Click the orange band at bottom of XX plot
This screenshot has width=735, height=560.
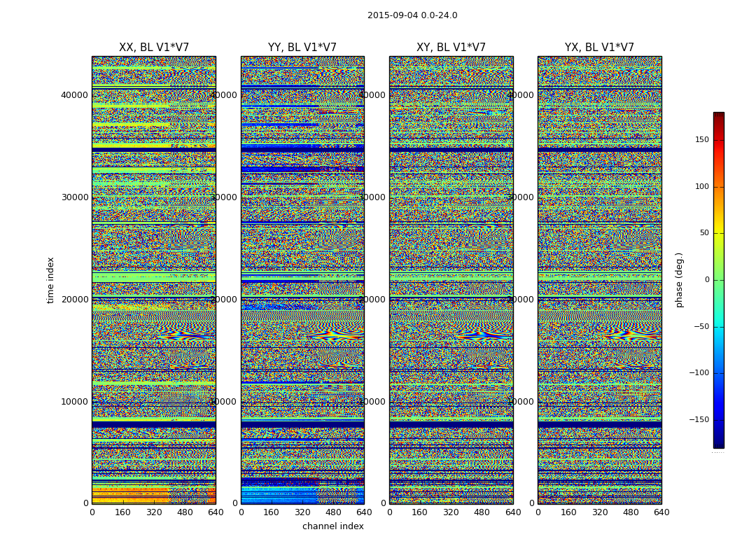pyautogui.click(x=130, y=496)
